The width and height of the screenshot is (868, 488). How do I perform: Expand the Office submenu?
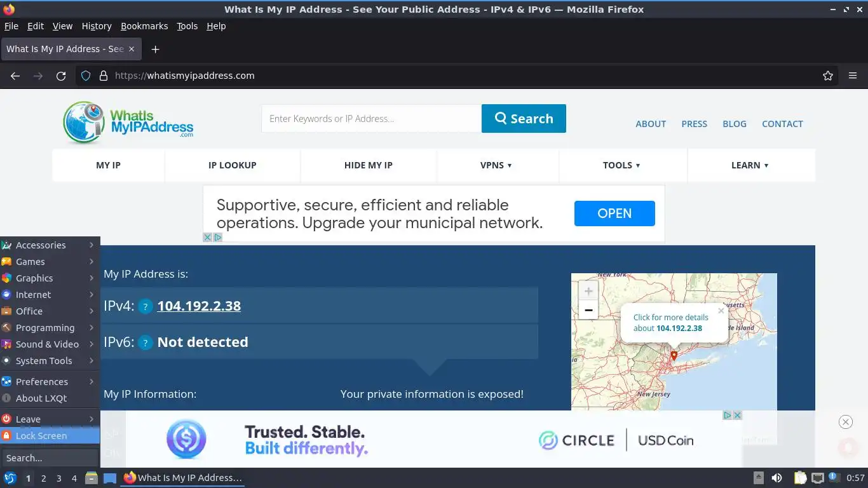tap(50, 311)
